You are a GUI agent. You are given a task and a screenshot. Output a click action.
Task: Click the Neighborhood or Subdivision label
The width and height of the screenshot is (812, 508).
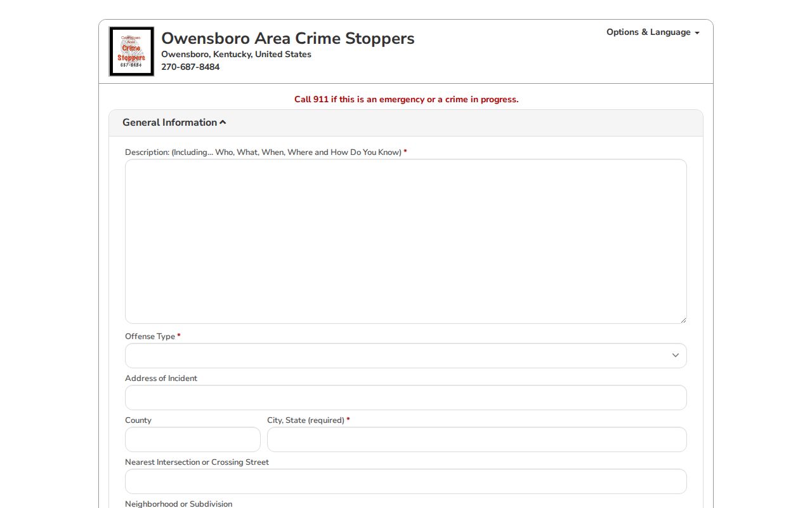[179, 504]
